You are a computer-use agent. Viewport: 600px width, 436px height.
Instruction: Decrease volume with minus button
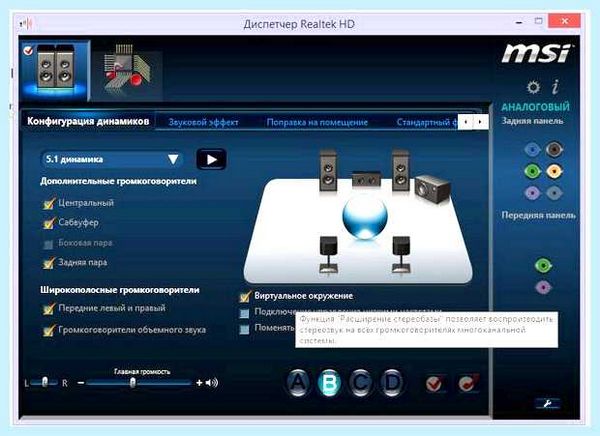[x=81, y=383]
